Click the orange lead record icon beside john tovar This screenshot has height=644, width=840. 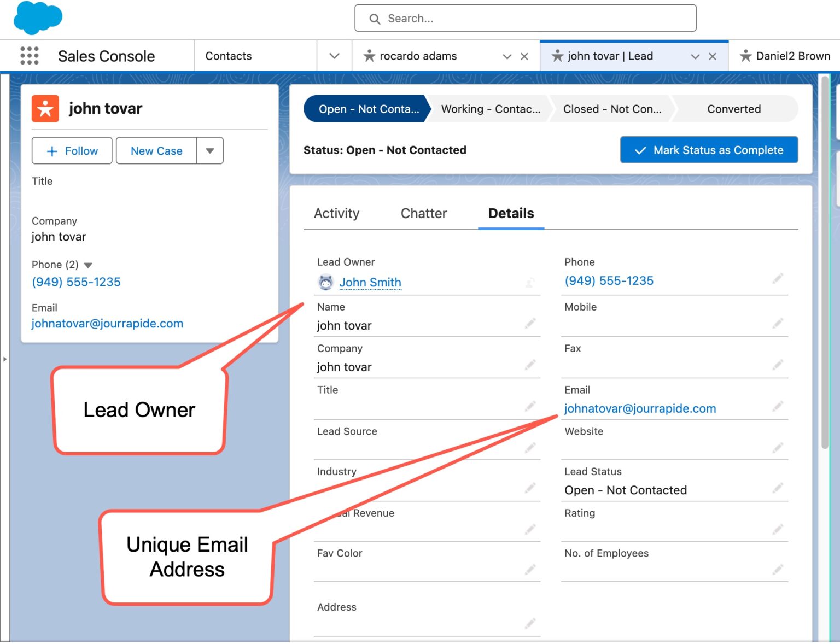point(45,108)
